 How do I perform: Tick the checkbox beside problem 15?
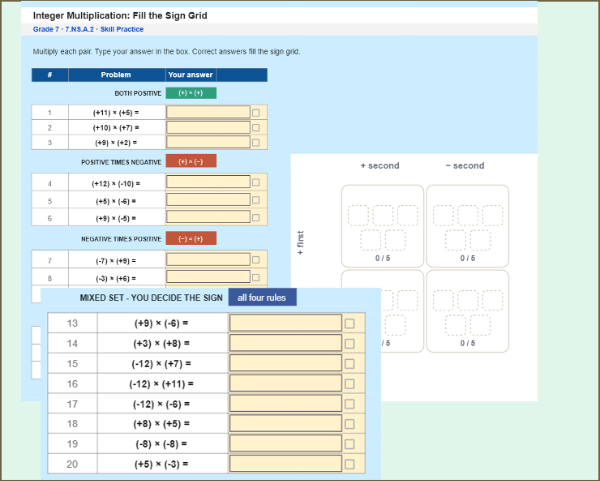[349, 364]
